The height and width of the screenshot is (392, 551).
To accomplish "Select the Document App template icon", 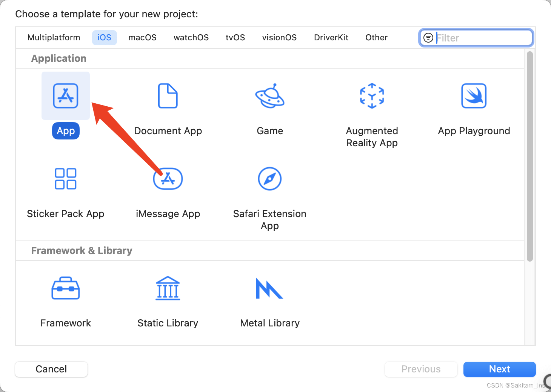I will click(168, 96).
